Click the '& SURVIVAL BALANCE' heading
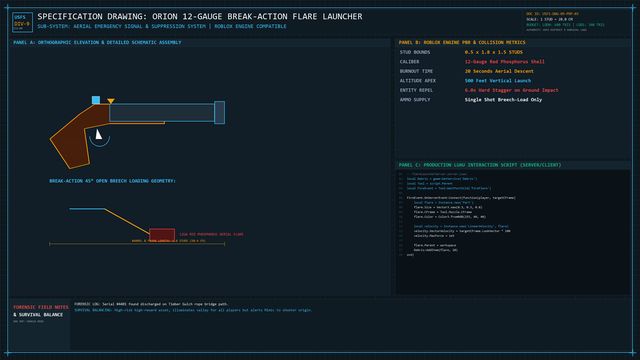 pyautogui.click(x=38, y=315)
